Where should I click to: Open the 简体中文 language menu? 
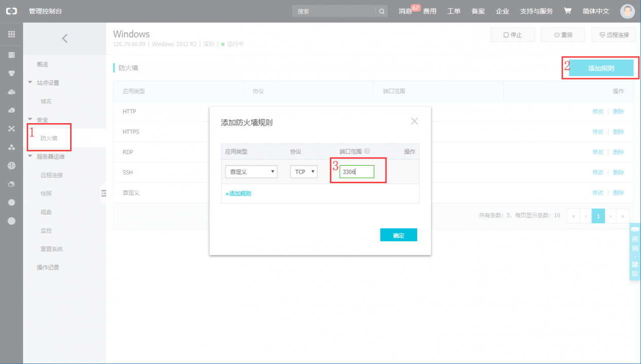coord(596,11)
